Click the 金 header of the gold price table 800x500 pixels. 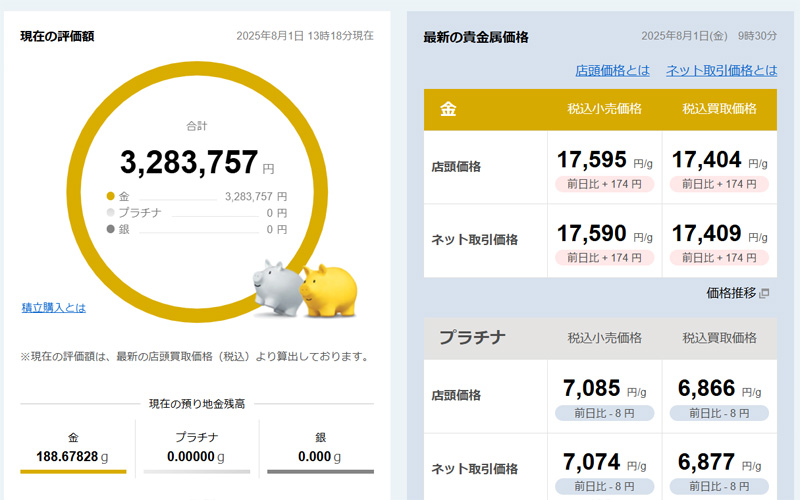pyautogui.click(x=448, y=109)
